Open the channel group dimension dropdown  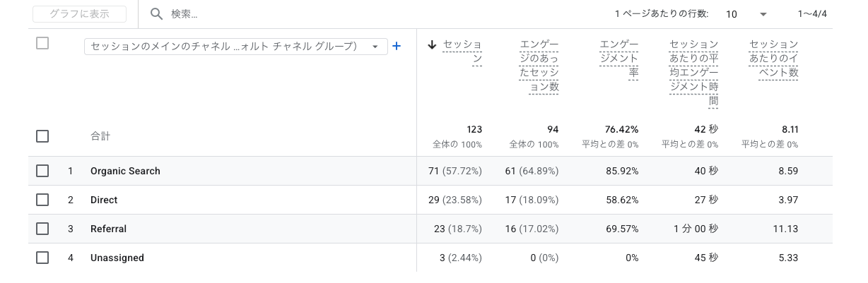tap(235, 47)
